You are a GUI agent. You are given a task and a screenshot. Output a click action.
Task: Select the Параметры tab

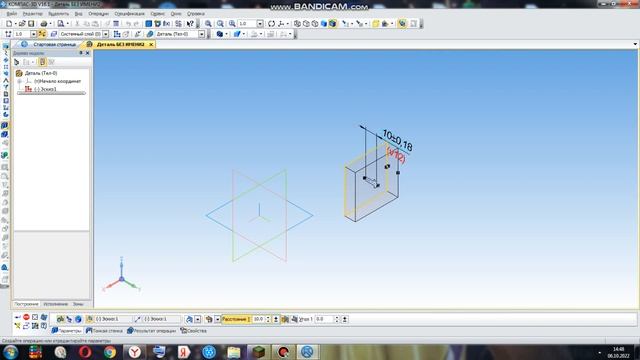67,331
